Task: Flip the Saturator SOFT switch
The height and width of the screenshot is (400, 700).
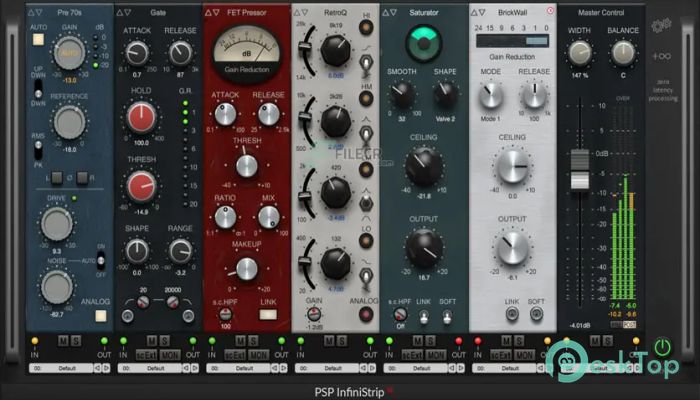Action: pyautogui.click(x=447, y=317)
